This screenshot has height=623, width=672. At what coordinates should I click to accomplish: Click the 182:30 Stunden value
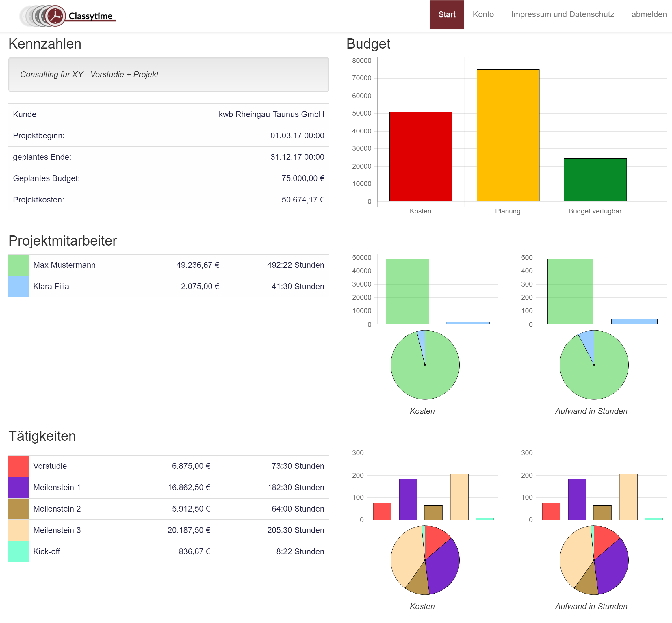pos(295,487)
